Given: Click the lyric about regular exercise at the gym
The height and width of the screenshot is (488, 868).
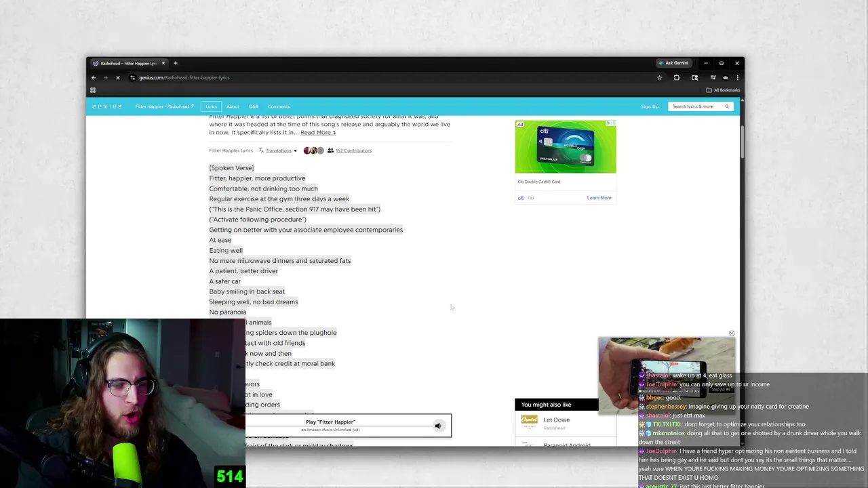Looking at the screenshot, I should point(279,199).
